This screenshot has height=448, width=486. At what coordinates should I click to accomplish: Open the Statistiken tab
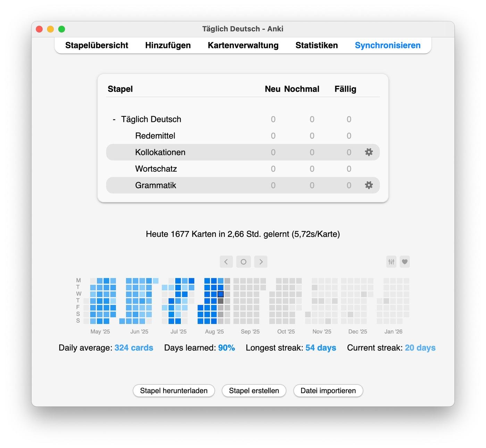coord(317,45)
